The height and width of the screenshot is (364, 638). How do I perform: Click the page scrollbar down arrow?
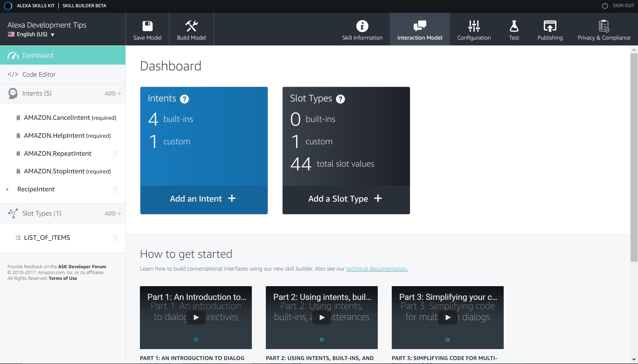pos(634,359)
